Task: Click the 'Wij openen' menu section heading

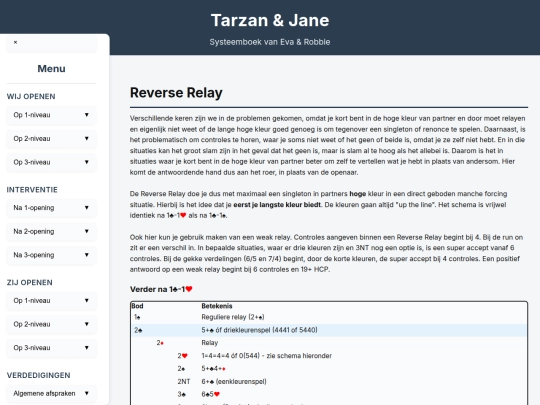Action: pos(31,96)
